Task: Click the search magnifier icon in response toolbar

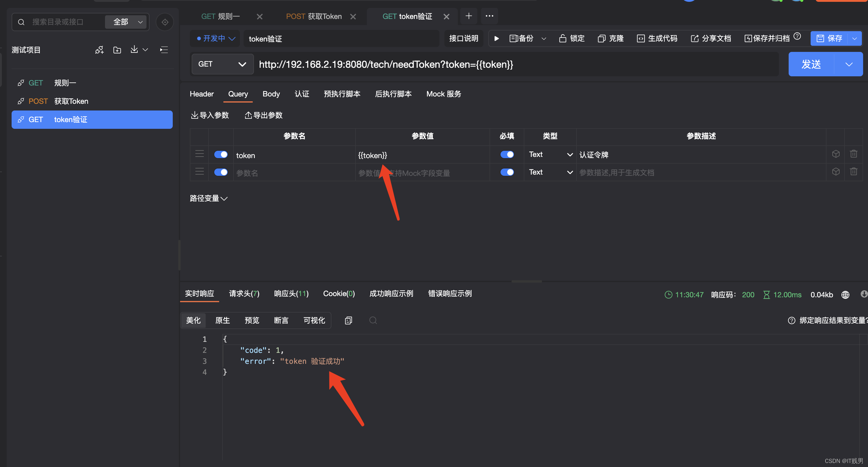Action: point(373,320)
